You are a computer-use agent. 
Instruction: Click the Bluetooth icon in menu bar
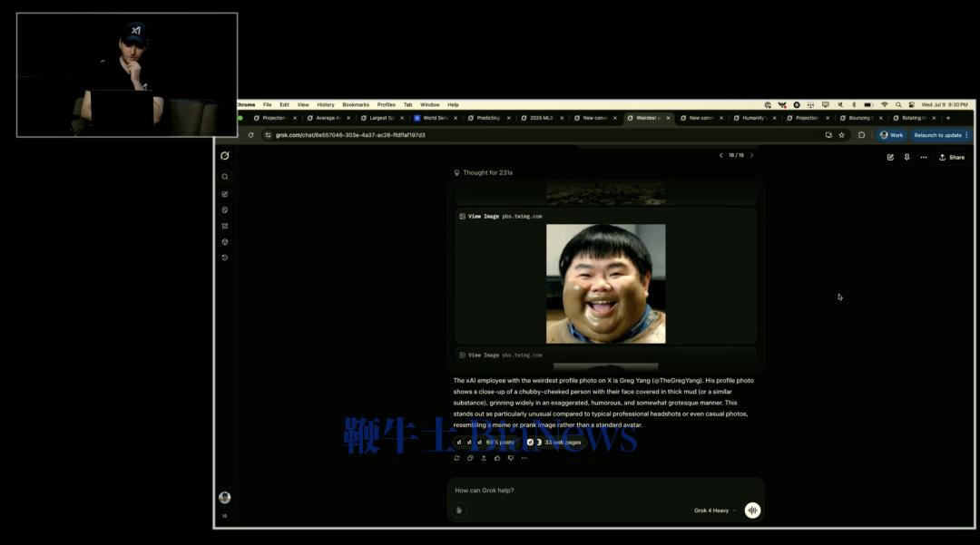[854, 105]
